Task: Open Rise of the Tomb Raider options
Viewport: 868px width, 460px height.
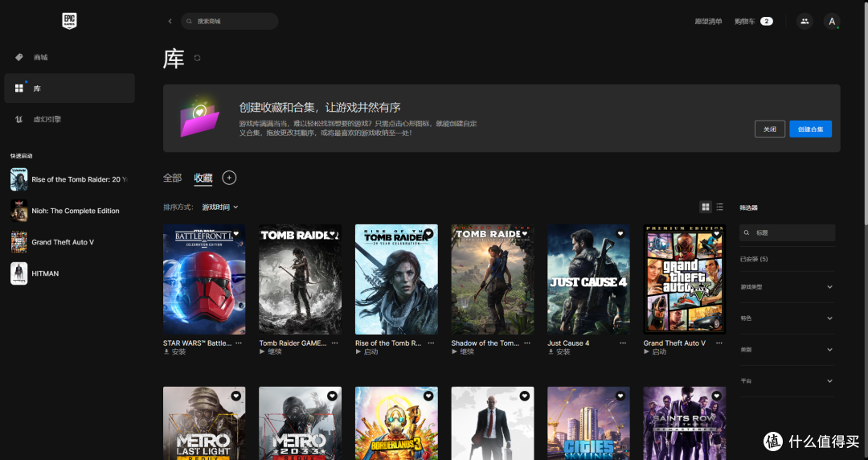Action: [431, 343]
